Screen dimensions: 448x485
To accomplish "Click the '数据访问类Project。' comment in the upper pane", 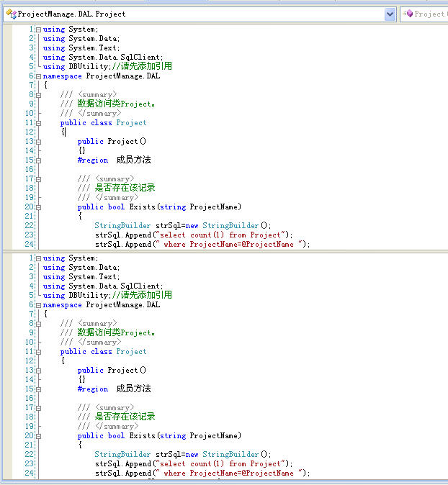I will 116,104.
